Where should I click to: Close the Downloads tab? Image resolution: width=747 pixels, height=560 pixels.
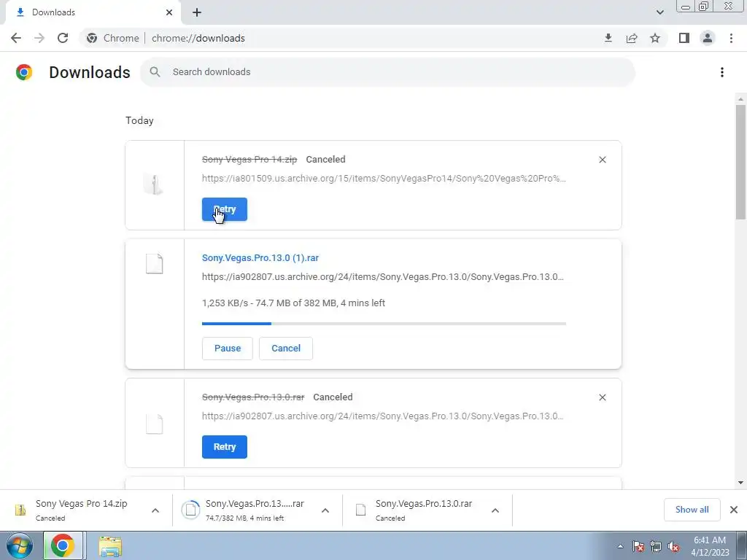(169, 12)
